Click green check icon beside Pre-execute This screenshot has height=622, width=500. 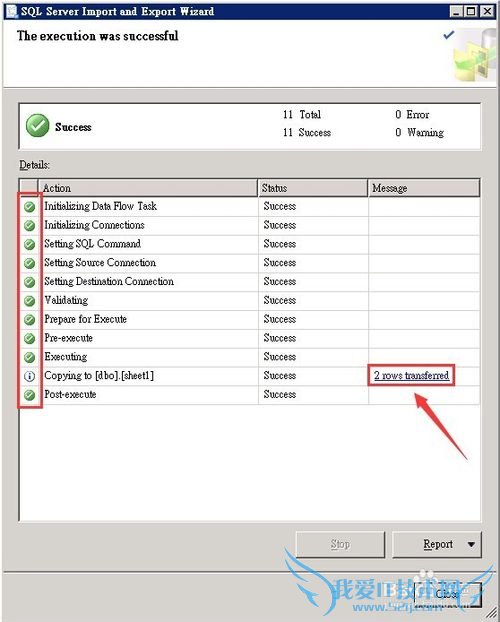[29, 338]
